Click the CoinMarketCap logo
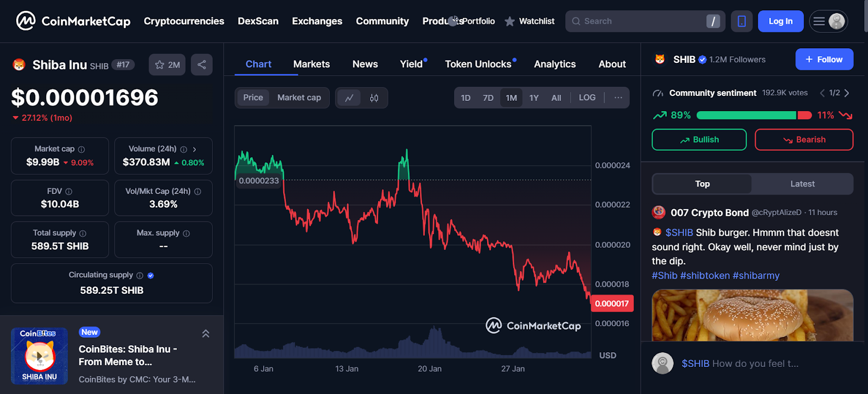 pyautogui.click(x=73, y=21)
